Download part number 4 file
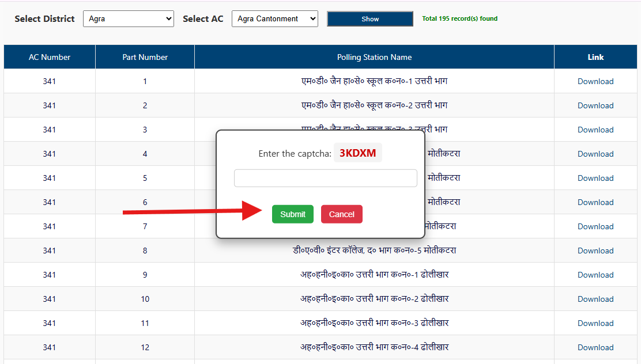 (x=595, y=154)
